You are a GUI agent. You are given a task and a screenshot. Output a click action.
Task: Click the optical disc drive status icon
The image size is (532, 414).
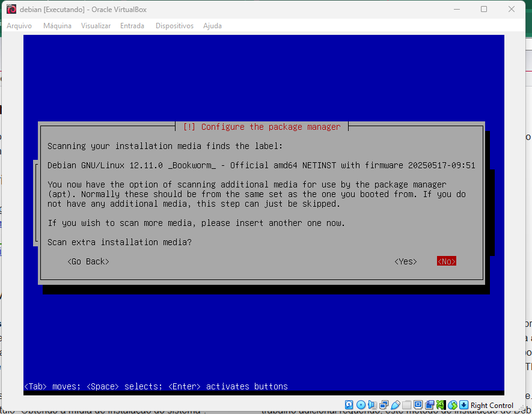pyautogui.click(x=361, y=405)
